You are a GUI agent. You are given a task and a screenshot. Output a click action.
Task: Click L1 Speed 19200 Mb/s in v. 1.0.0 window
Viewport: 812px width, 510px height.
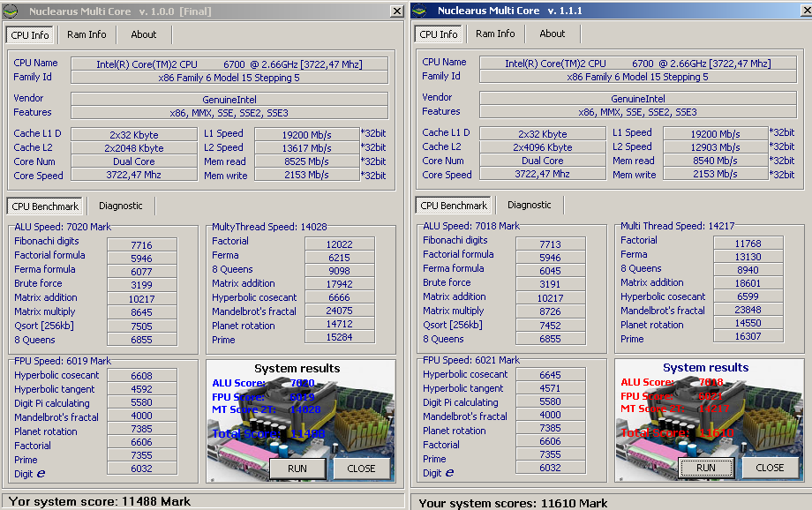pos(306,135)
